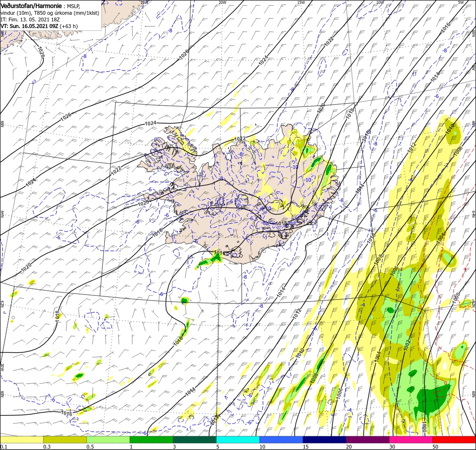This screenshot has height=450, width=476.
Task: Click the '20W' longitude label
Action: (x=222, y=2)
